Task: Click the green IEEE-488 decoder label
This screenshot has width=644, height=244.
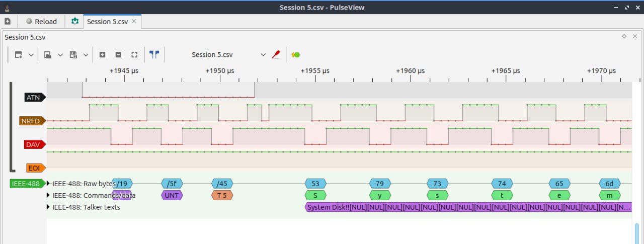Action: (x=26, y=184)
